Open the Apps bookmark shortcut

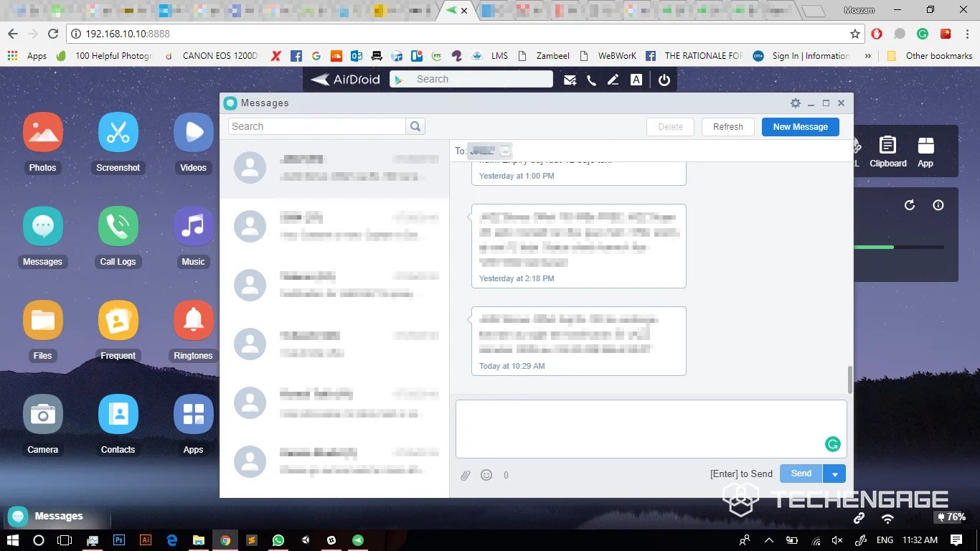27,56
